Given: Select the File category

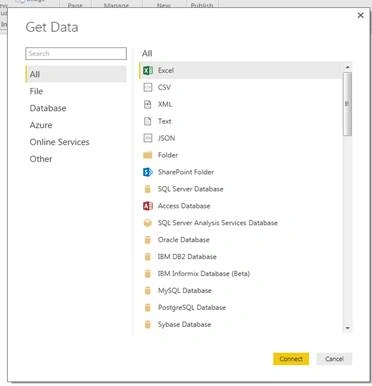Looking at the screenshot, I should 36,91.
